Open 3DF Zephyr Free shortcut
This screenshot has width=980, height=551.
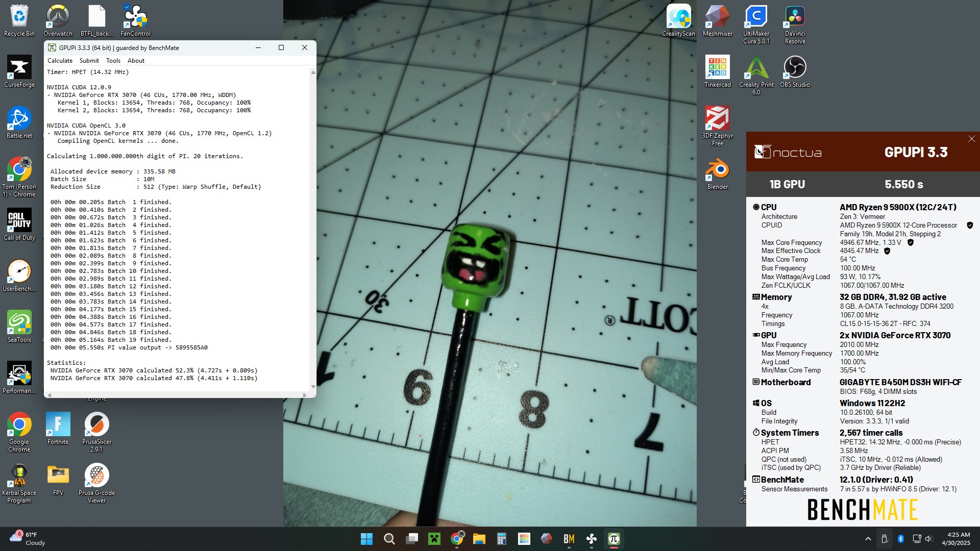pos(717,126)
